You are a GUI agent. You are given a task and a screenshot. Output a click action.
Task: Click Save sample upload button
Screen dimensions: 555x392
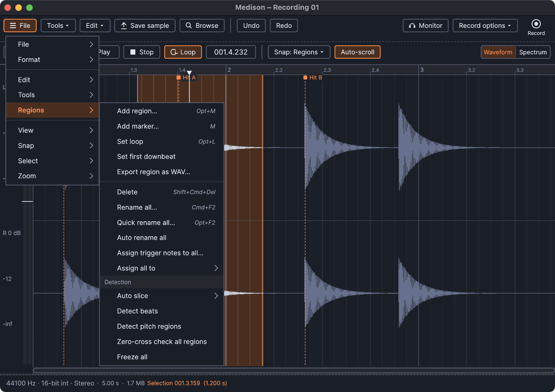145,26
